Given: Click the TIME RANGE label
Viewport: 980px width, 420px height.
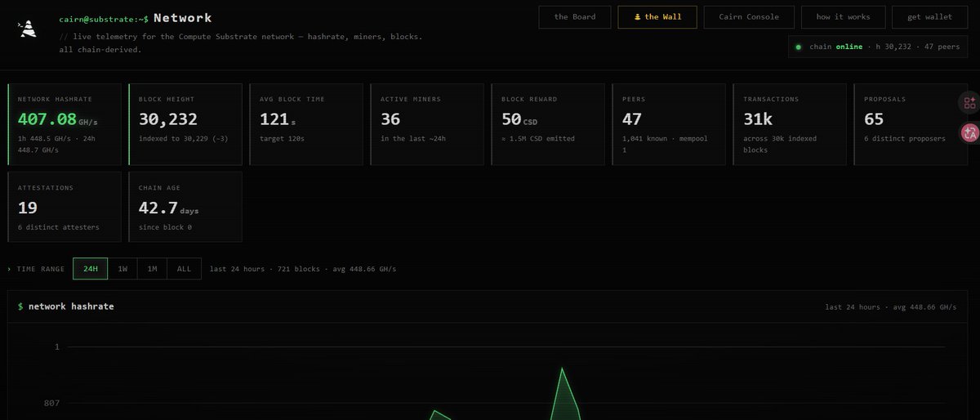Looking at the screenshot, I should pos(41,269).
